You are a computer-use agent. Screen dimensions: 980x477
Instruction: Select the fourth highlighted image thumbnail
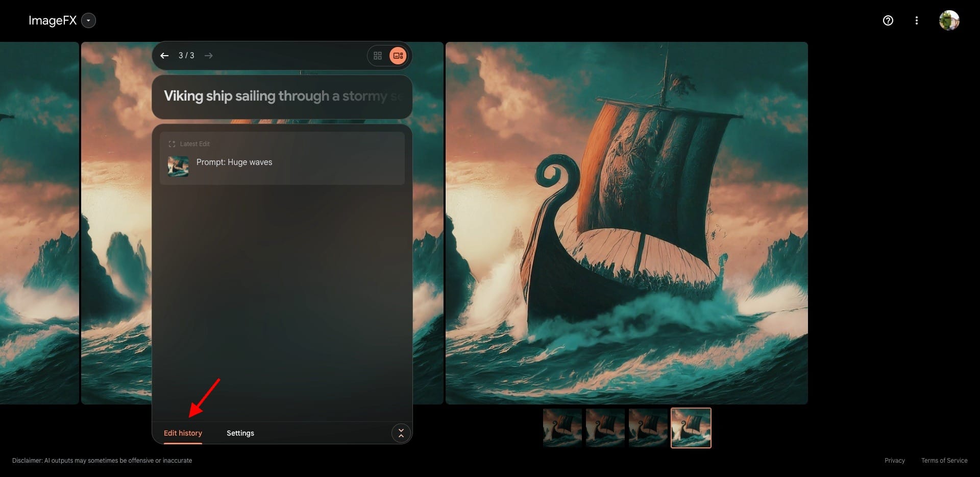pyautogui.click(x=691, y=427)
